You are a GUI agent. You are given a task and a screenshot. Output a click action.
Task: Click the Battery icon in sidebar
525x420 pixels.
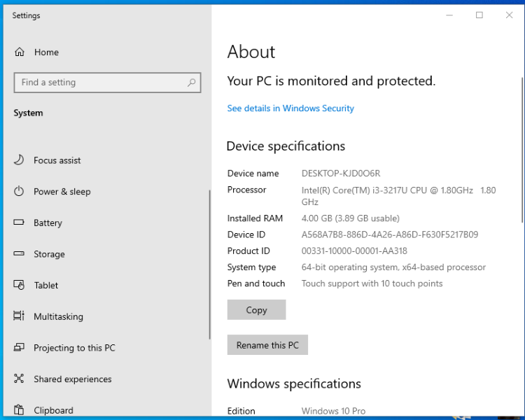pos(19,223)
